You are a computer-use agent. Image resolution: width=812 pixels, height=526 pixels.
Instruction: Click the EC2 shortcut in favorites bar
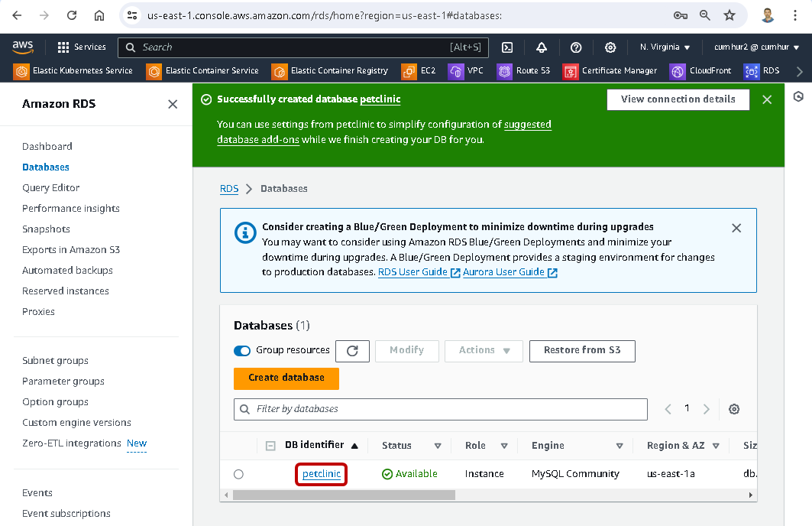(x=419, y=70)
